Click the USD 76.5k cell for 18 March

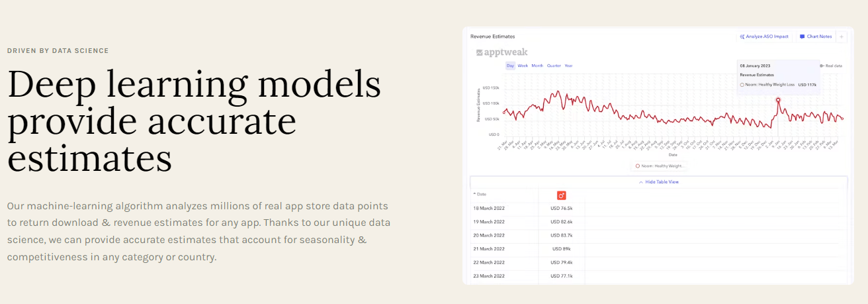(561, 208)
